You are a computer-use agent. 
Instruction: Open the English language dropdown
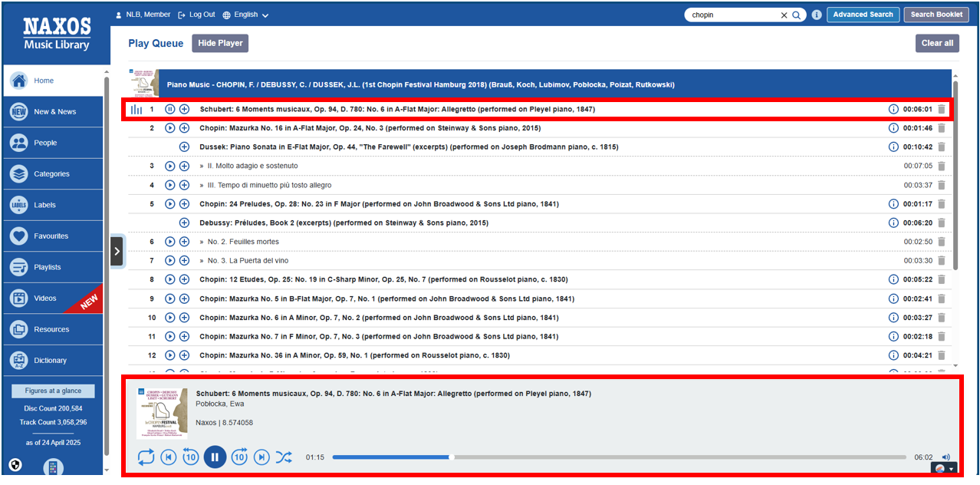coord(245,15)
